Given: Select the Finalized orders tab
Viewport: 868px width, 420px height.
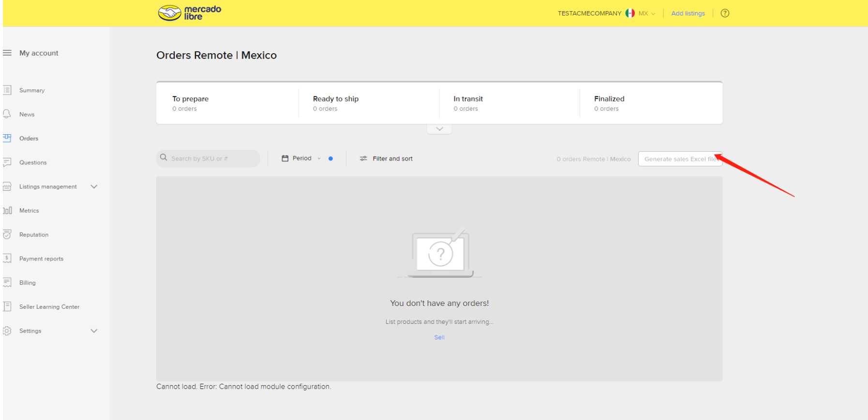Looking at the screenshot, I should click(x=609, y=103).
